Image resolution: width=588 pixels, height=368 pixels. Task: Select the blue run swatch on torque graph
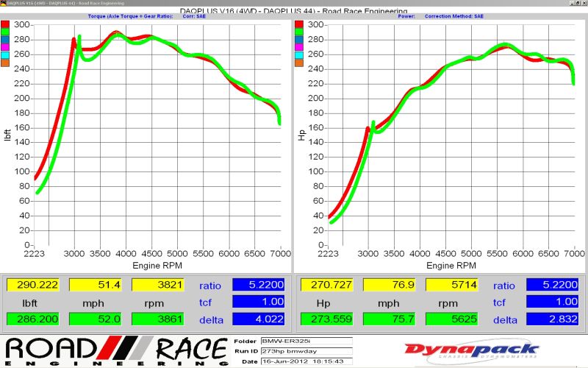pos(5,42)
